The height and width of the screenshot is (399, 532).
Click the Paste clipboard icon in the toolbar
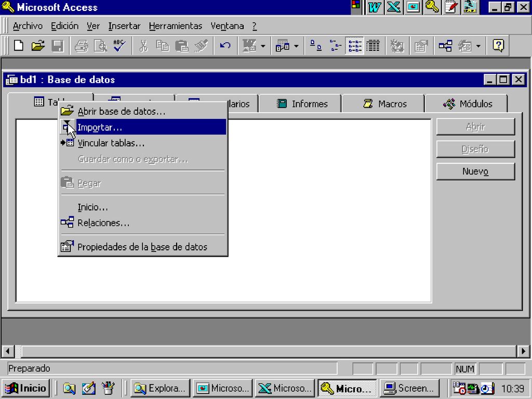click(x=182, y=46)
